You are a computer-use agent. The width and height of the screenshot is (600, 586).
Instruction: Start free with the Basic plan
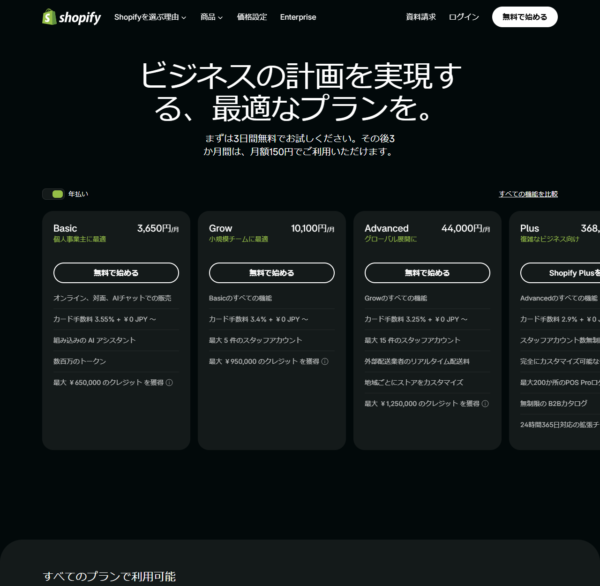click(x=116, y=273)
